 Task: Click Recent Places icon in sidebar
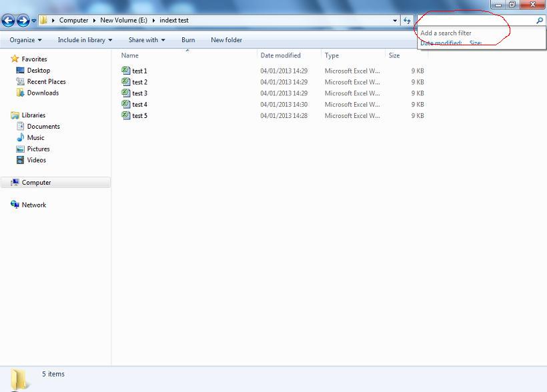click(x=20, y=81)
